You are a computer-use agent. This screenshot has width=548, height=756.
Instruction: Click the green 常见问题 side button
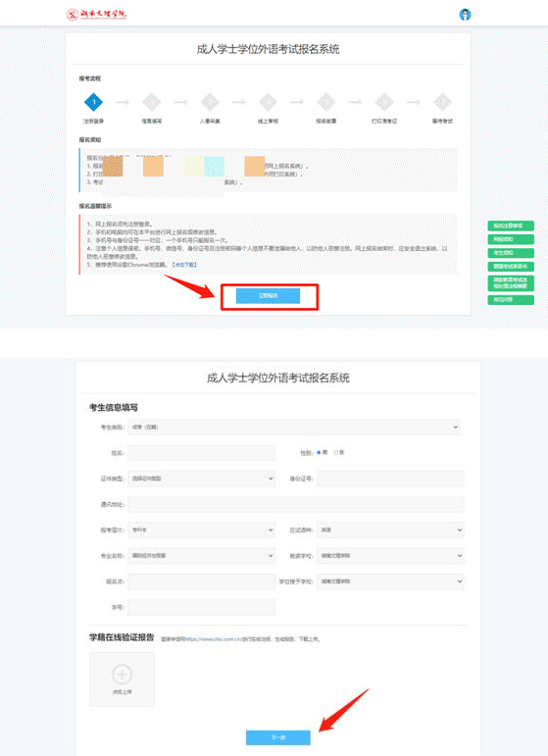click(511, 300)
